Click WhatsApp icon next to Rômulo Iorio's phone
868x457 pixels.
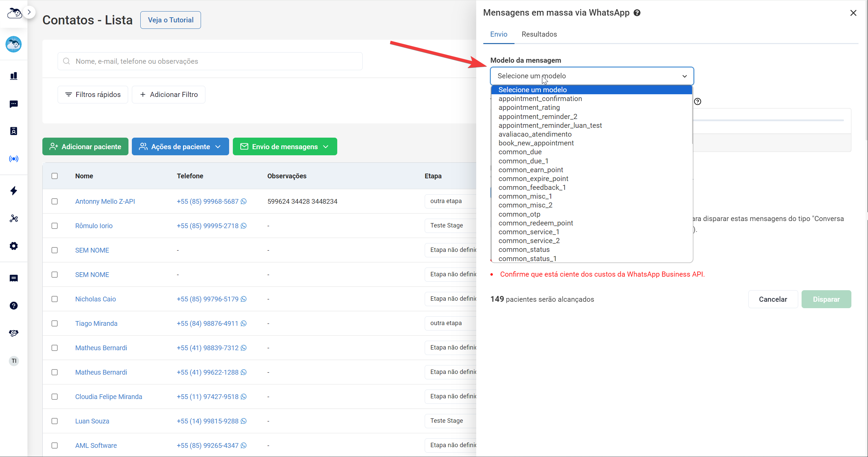pyautogui.click(x=244, y=226)
